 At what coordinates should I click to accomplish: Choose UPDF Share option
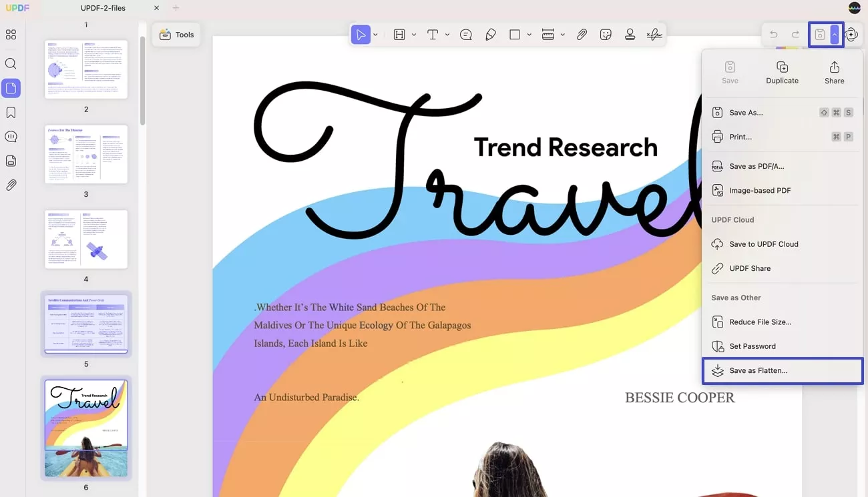point(782,268)
